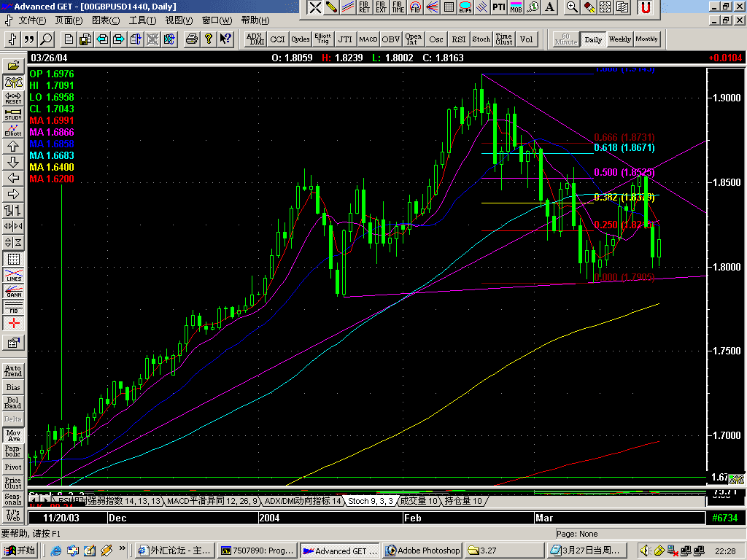
Task: Toggle LINES display in left sidebar
Action: 13,275
